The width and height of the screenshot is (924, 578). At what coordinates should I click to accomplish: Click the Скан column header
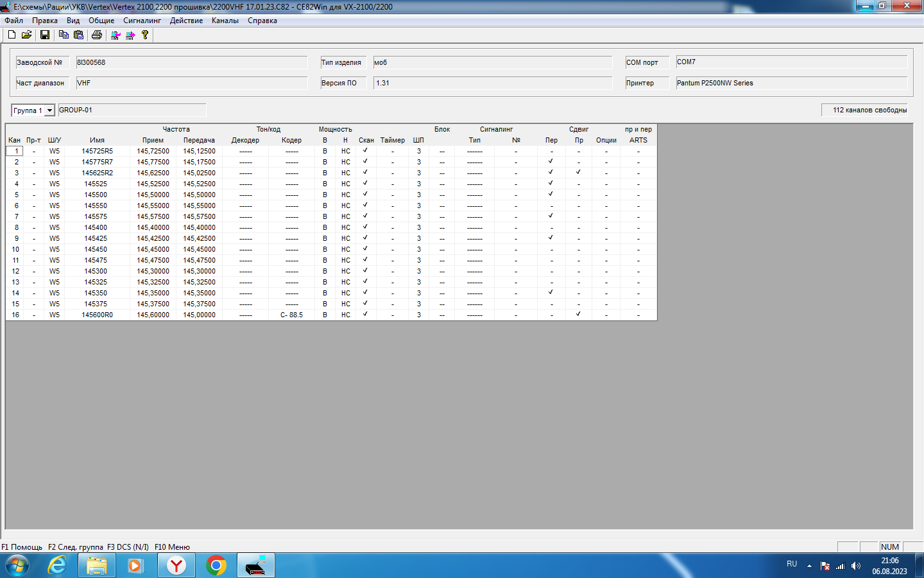click(x=366, y=140)
